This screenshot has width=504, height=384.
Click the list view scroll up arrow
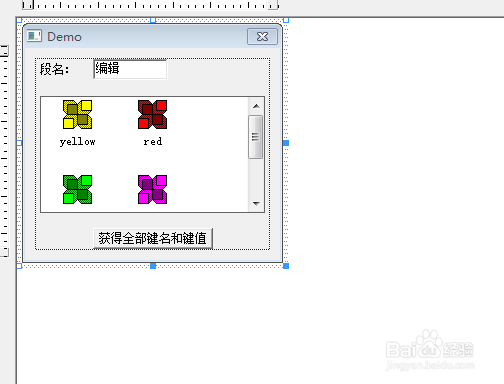pos(256,106)
